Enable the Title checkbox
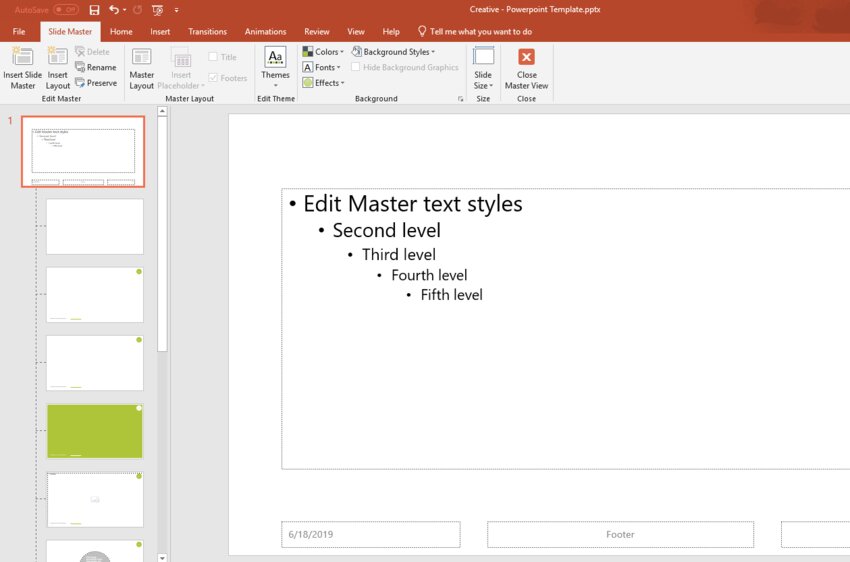This screenshot has height=562, width=850. point(213,57)
